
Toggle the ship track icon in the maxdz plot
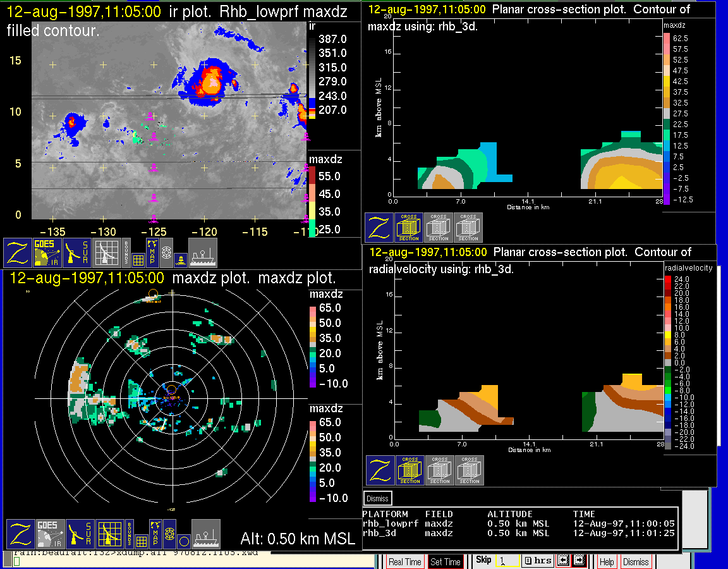click(x=205, y=534)
